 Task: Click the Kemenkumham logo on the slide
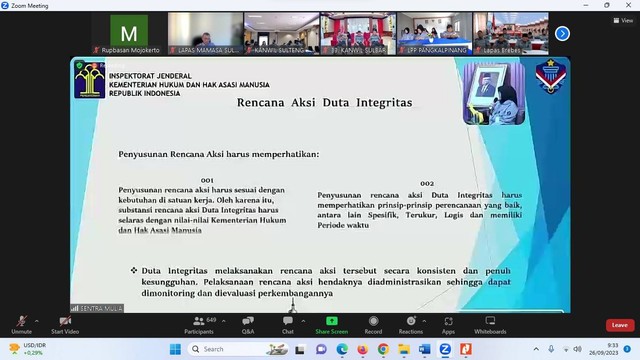[89, 80]
